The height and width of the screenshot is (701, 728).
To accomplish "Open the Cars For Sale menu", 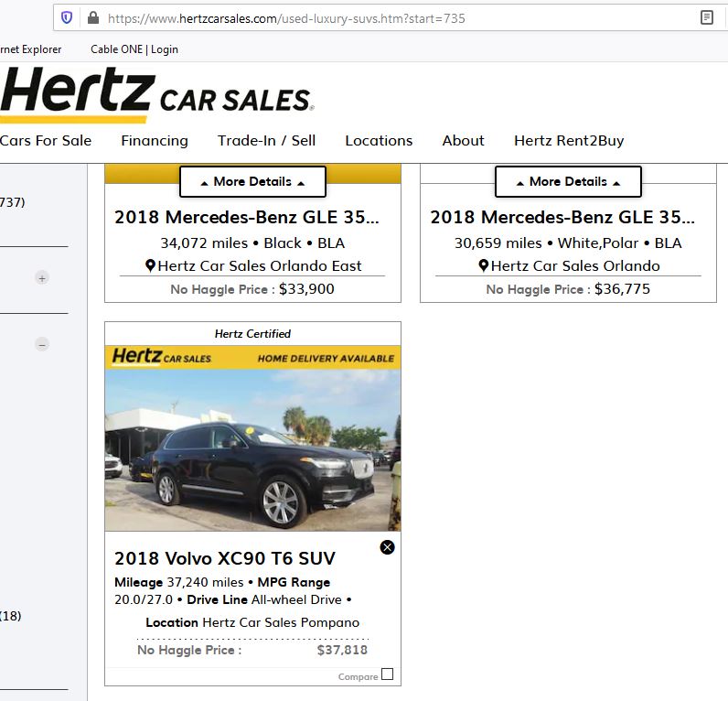I will pyautogui.click(x=46, y=140).
